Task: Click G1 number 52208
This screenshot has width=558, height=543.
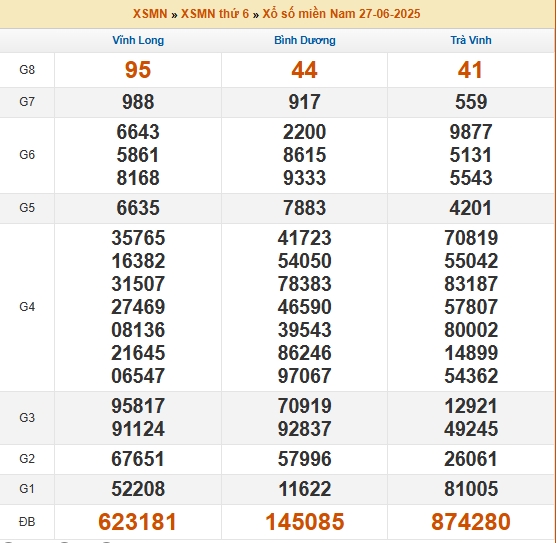Action: (x=138, y=489)
